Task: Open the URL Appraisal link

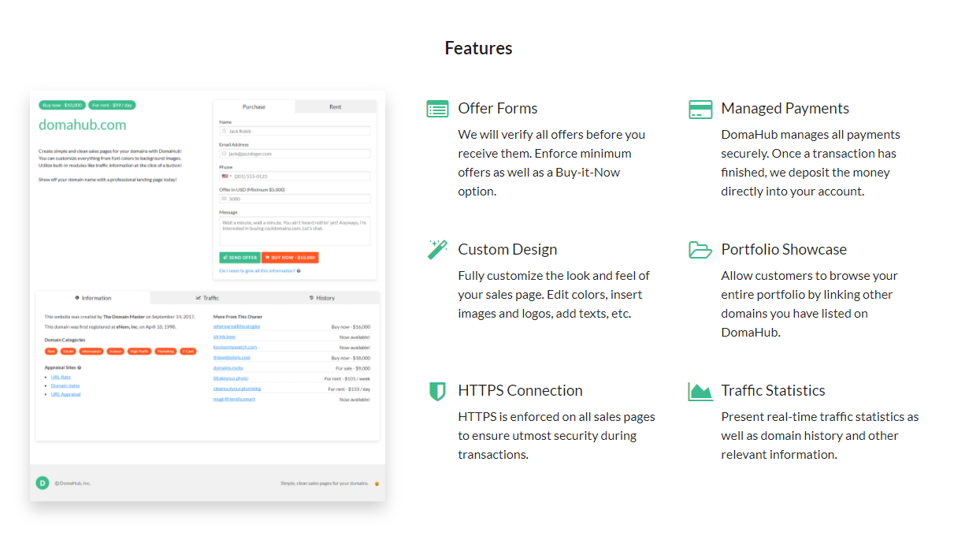Action: (65, 394)
